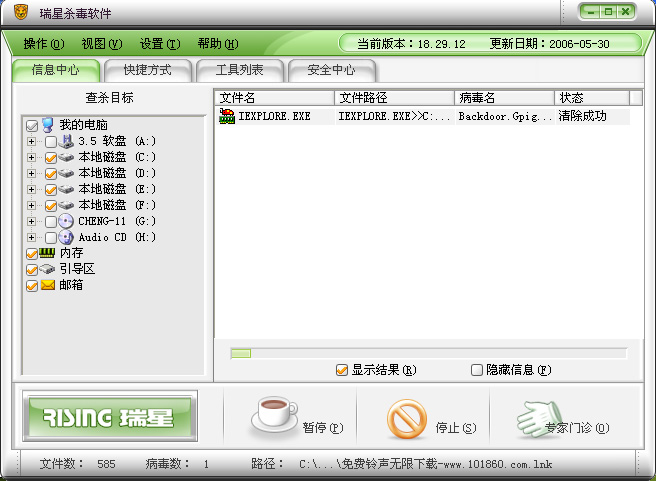Sort by the 状态 column header

click(x=592, y=98)
